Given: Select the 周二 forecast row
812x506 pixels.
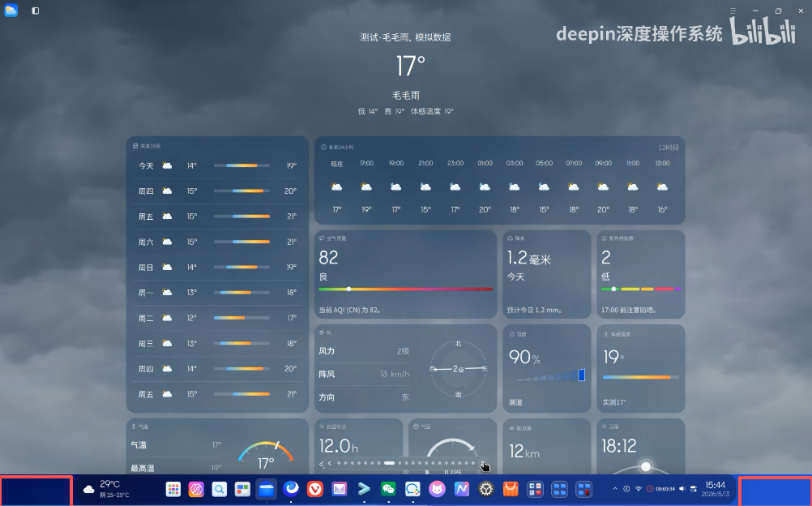Looking at the screenshot, I should coord(217,318).
